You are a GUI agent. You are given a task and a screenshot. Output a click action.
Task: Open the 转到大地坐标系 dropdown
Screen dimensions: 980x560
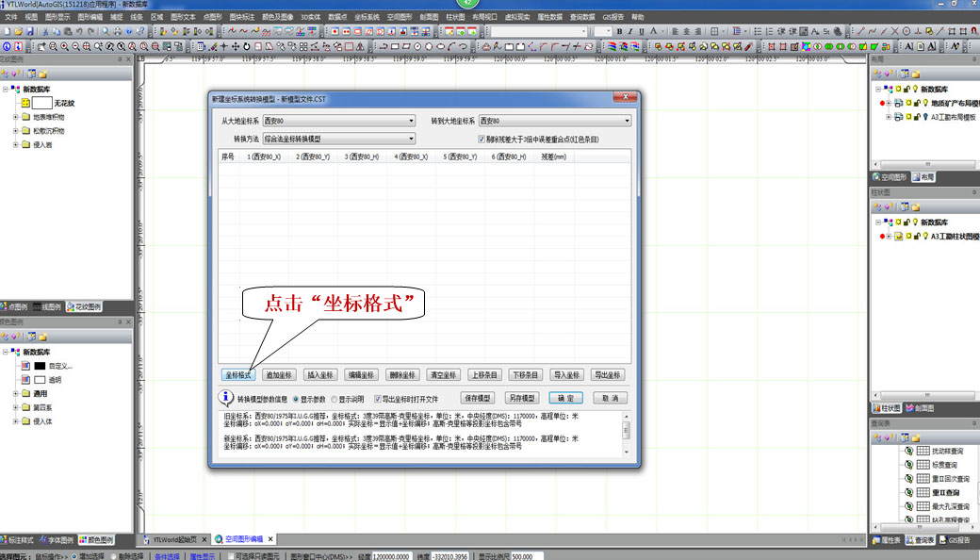pyautogui.click(x=555, y=121)
